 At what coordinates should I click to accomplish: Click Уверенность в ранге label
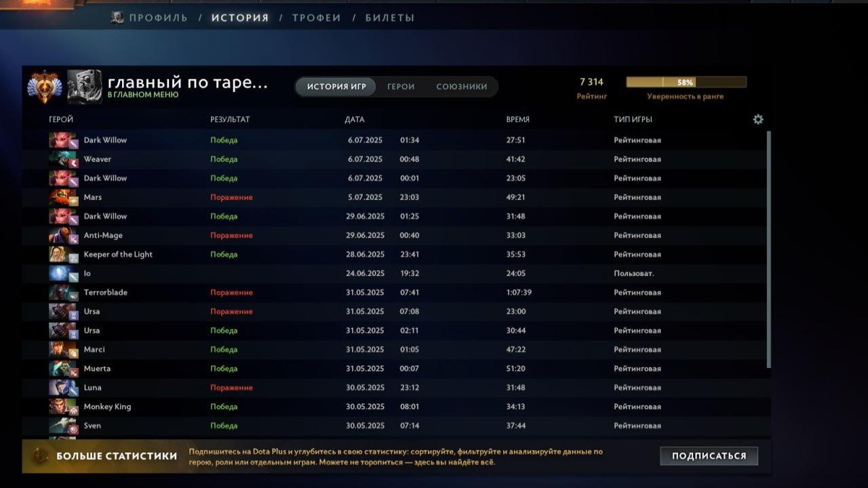pyautogui.click(x=686, y=96)
